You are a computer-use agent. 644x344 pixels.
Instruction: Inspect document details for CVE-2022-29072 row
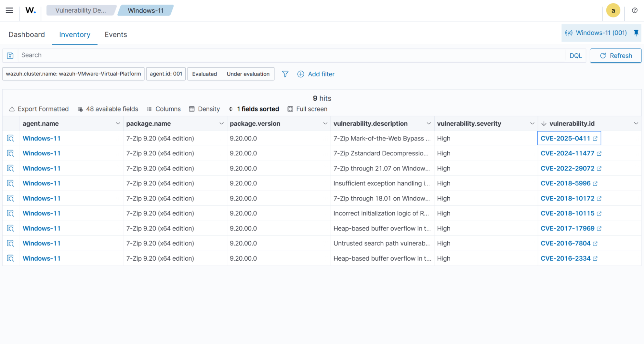[x=11, y=169]
